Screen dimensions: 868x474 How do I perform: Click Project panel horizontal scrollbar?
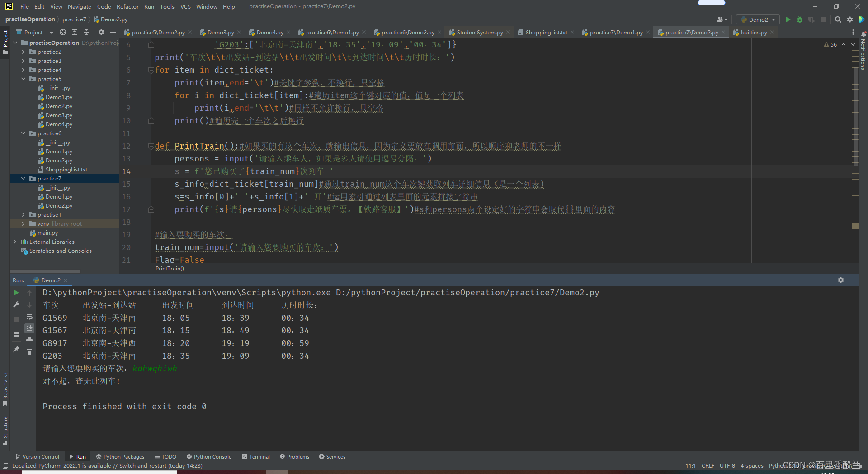coord(45,271)
